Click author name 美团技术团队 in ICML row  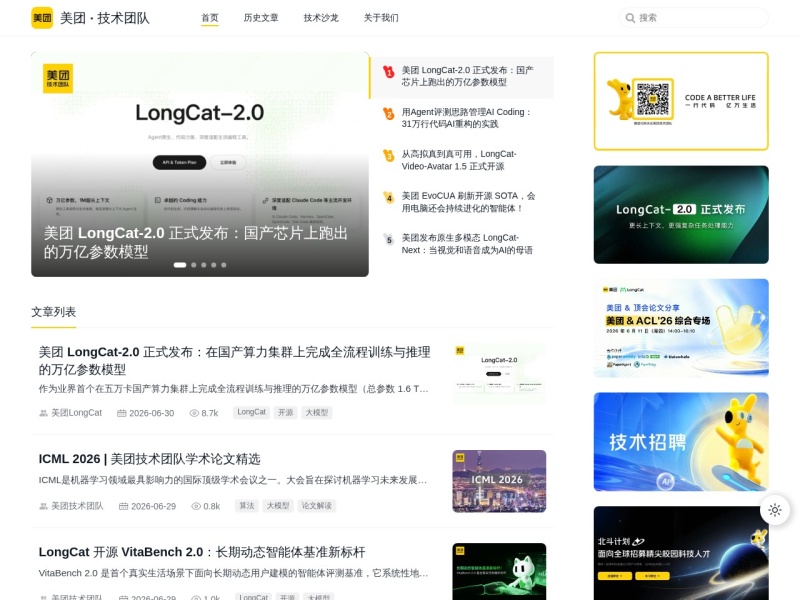coord(77,506)
